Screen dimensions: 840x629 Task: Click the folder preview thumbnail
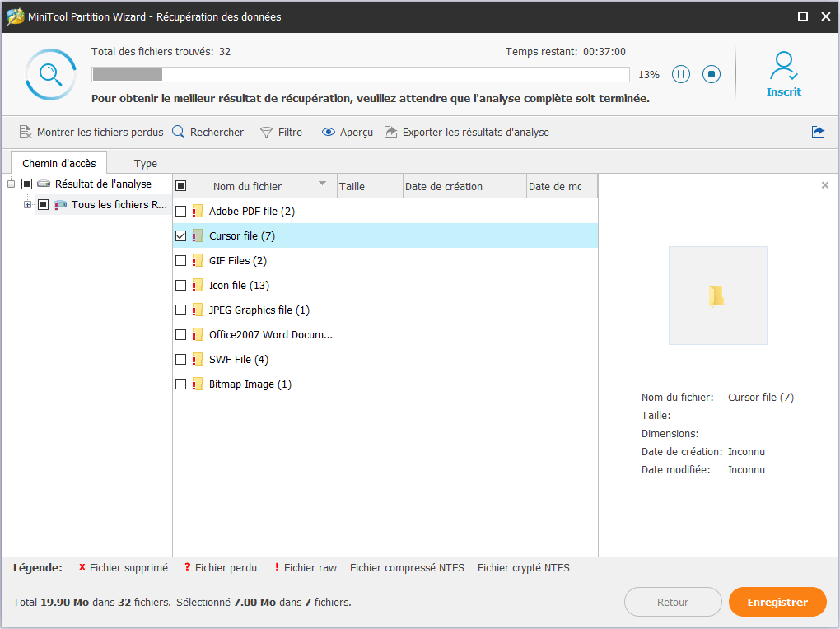[x=717, y=296]
